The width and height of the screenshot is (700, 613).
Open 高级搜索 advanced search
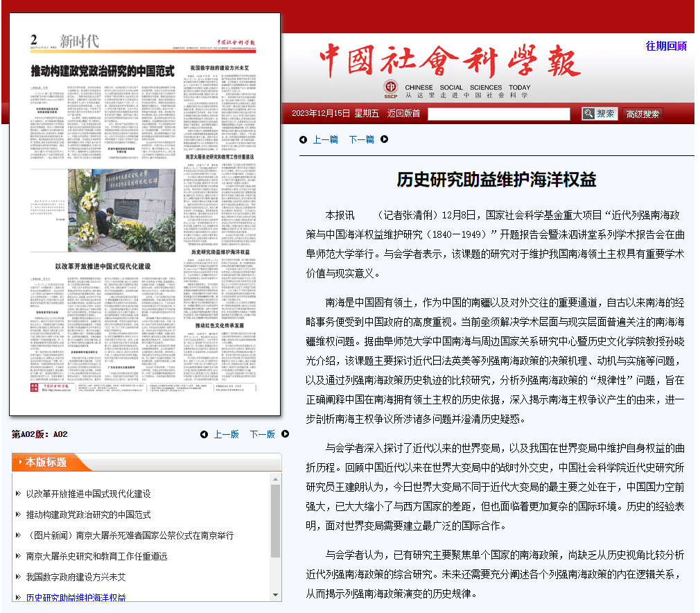coord(642,114)
